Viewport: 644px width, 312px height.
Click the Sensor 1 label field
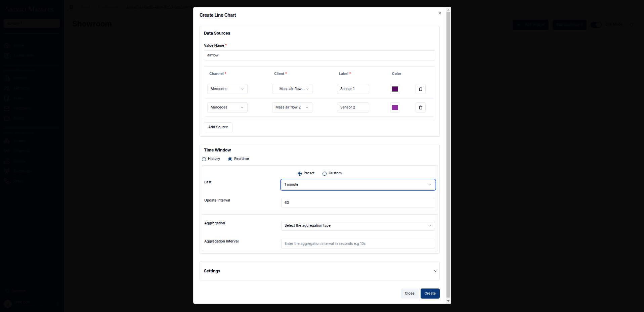point(353,89)
